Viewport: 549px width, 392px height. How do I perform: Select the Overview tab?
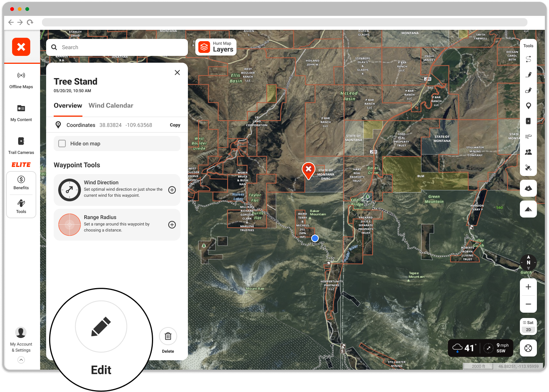(68, 105)
